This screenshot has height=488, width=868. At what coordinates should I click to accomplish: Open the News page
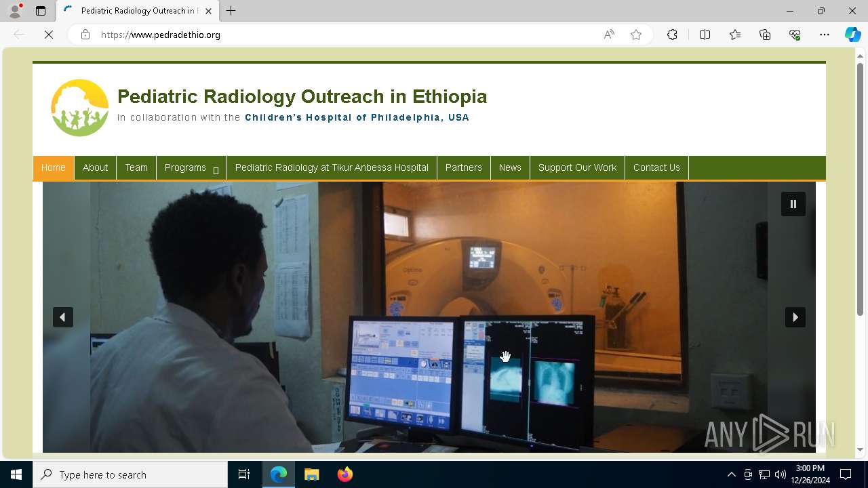[x=510, y=167]
